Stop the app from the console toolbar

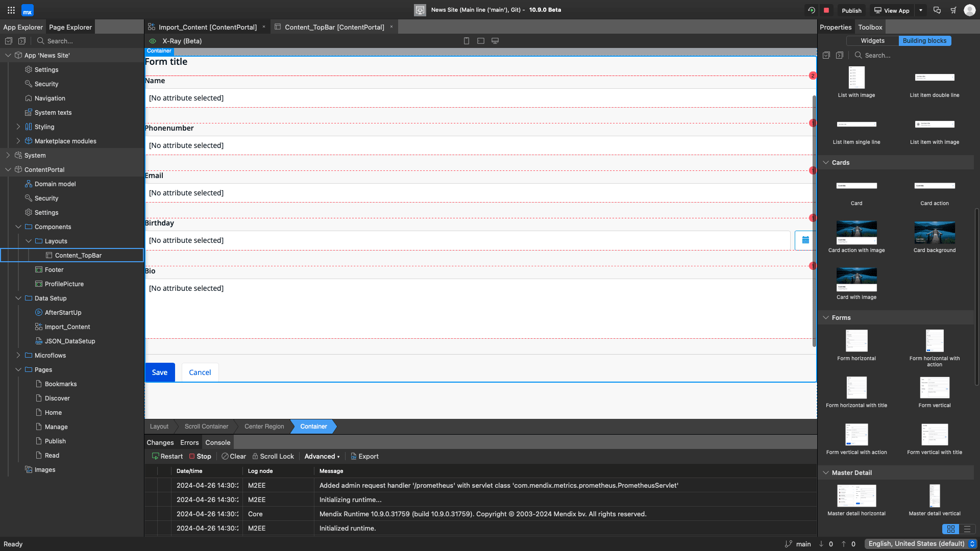coord(200,457)
